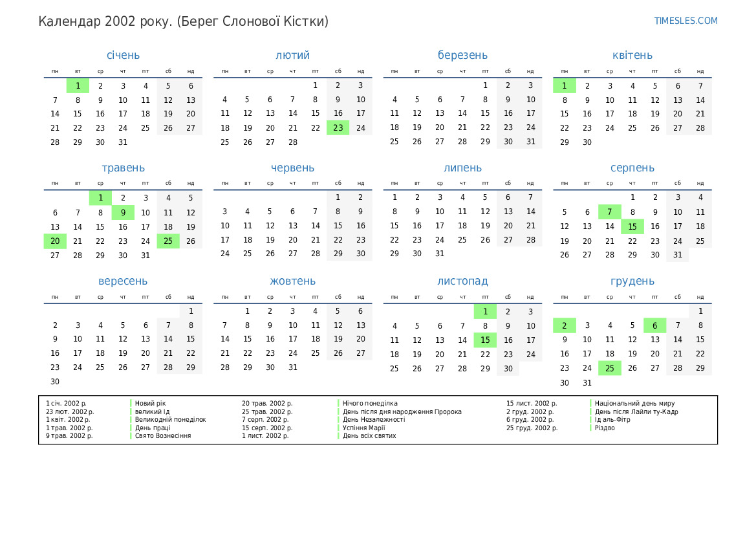Click the "жовтень" month heading
Viewport: 756px width, 535px height.
[292, 281]
